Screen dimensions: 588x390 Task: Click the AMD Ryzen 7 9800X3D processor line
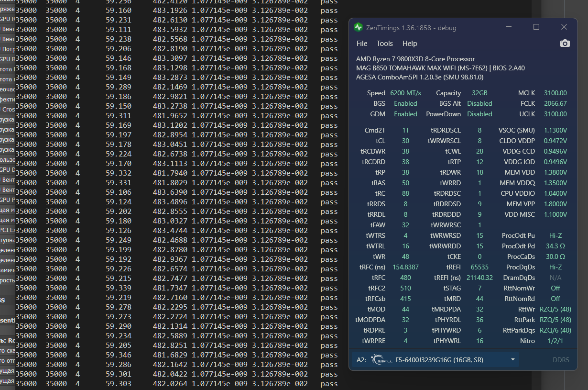[415, 59]
